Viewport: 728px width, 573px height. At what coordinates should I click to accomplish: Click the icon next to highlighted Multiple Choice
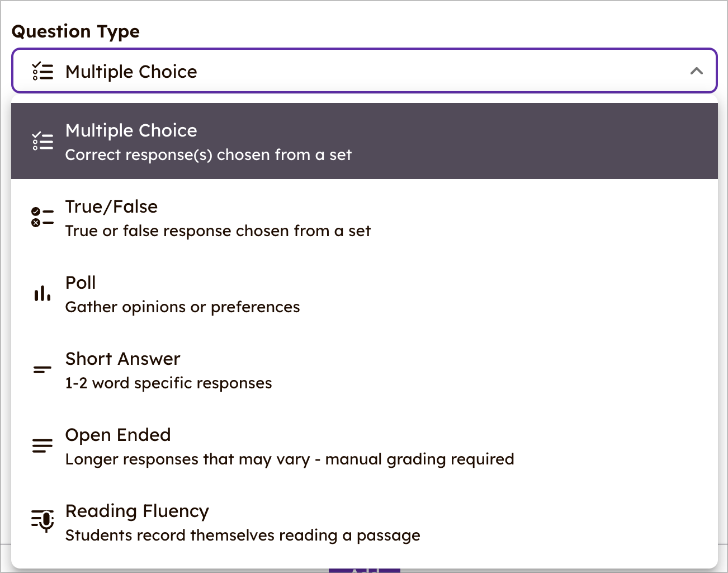42,140
